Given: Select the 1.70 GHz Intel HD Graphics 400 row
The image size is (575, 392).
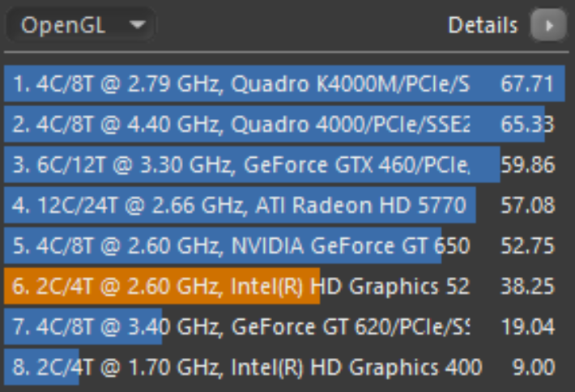Looking at the screenshot, I should pos(284,367).
